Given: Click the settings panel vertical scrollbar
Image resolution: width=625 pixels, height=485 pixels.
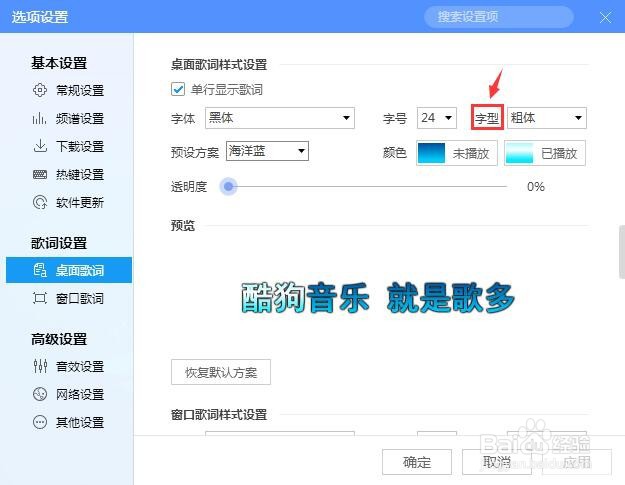Looking at the screenshot, I should click(622, 252).
